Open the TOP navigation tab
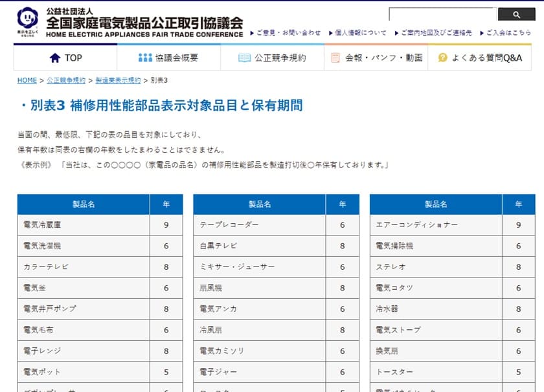This screenshot has width=544, height=392. point(65,58)
